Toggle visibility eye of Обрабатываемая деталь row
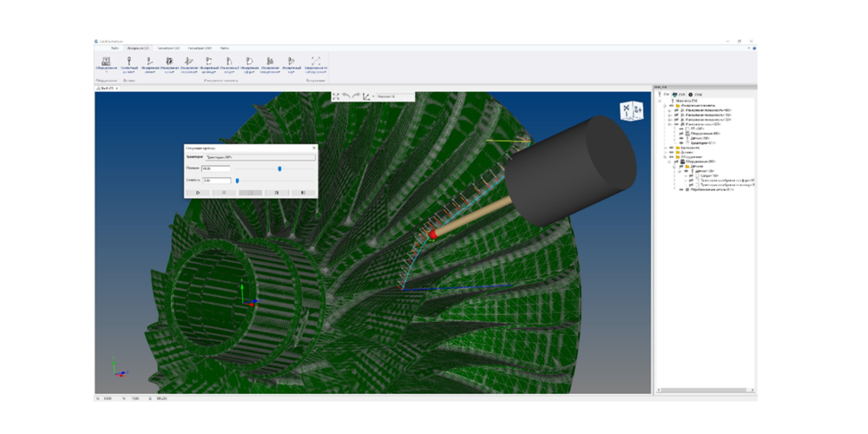Screen dimensions: 868x434 [681, 189]
